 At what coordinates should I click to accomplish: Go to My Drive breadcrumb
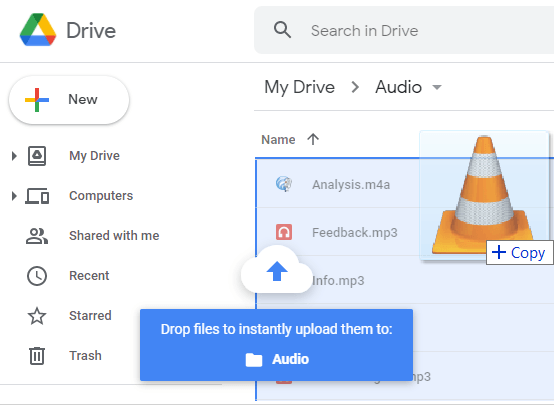click(x=299, y=87)
